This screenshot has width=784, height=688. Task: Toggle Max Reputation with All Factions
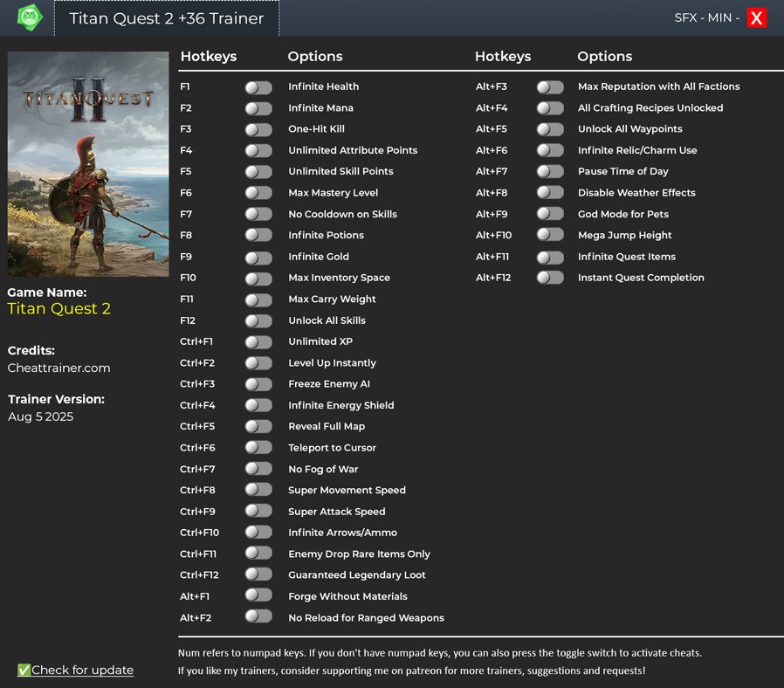coord(550,87)
